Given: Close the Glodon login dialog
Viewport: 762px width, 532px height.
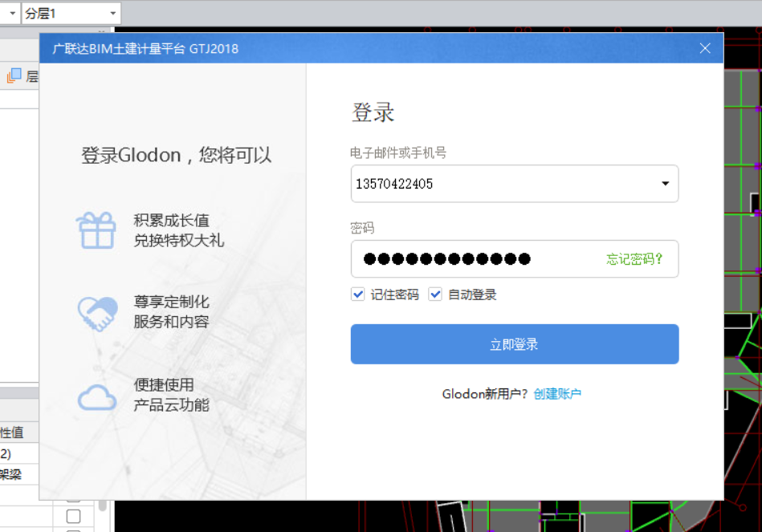Looking at the screenshot, I should pos(705,48).
